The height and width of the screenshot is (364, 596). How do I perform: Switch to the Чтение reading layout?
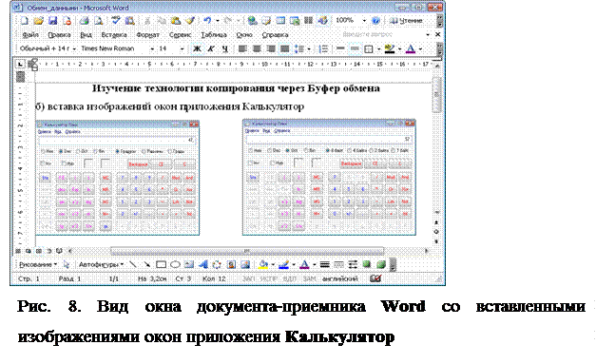click(x=406, y=21)
